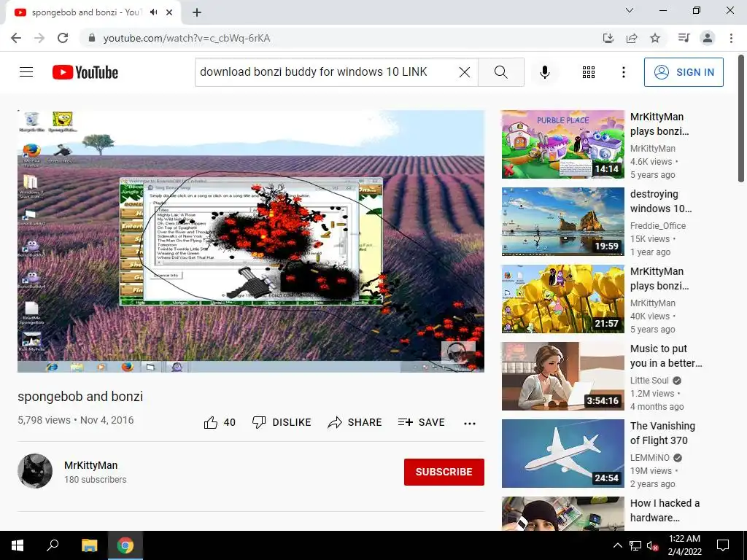Show hidden system tray icons

(617, 545)
